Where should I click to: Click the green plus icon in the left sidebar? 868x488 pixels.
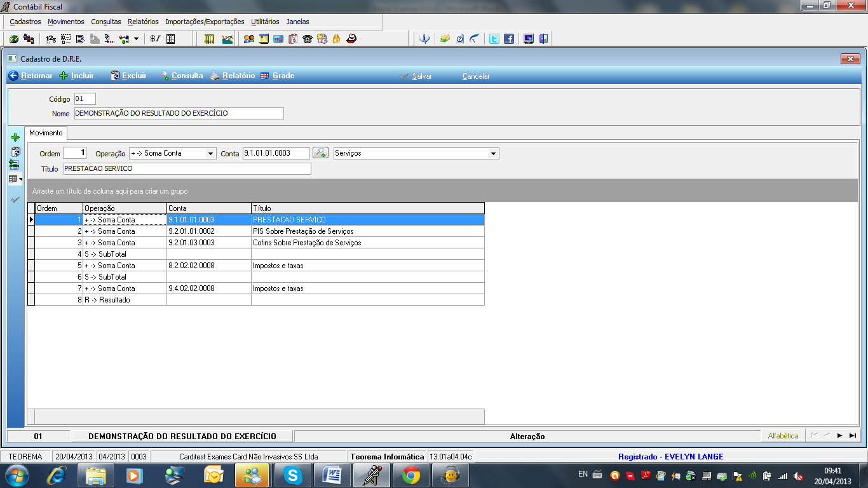point(16,137)
